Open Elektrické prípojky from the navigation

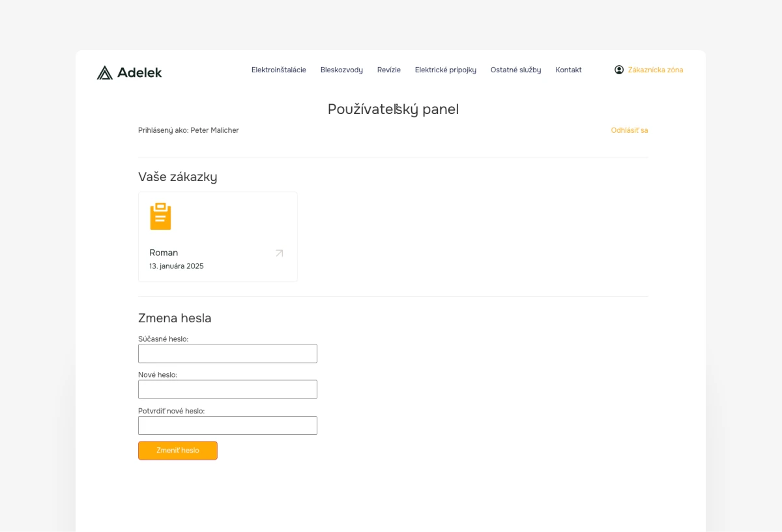point(446,70)
